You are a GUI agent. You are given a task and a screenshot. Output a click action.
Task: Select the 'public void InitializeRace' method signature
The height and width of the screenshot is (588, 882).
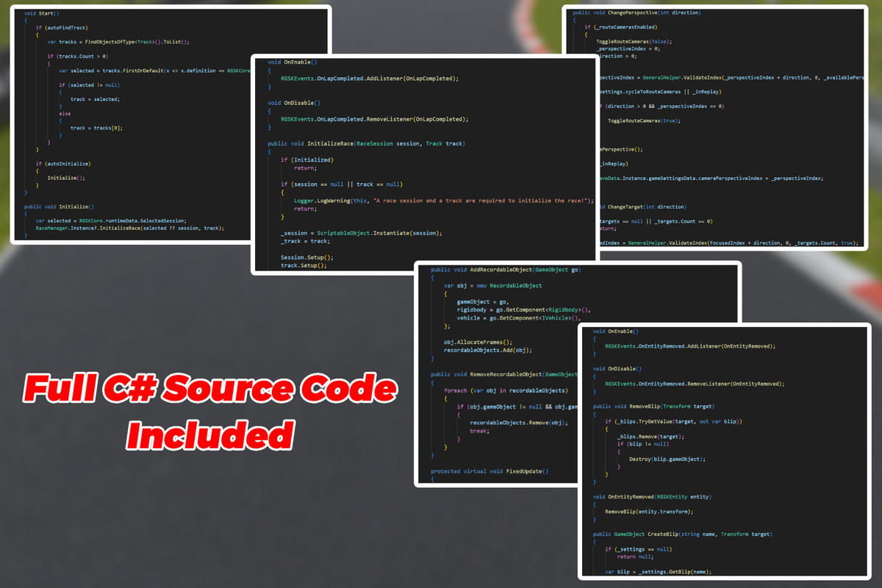367,143
